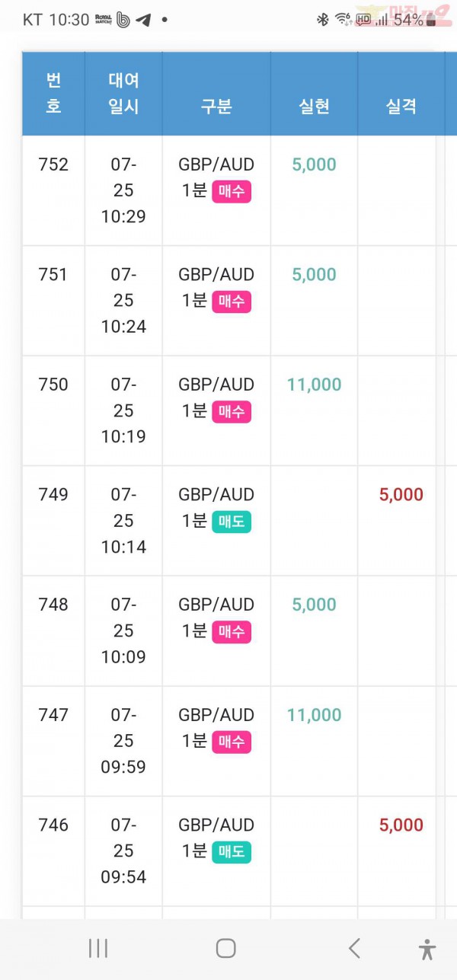Tap the Android home navigation icon
Image resolution: width=457 pixels, height=980 pixels.
click(225, 948)
